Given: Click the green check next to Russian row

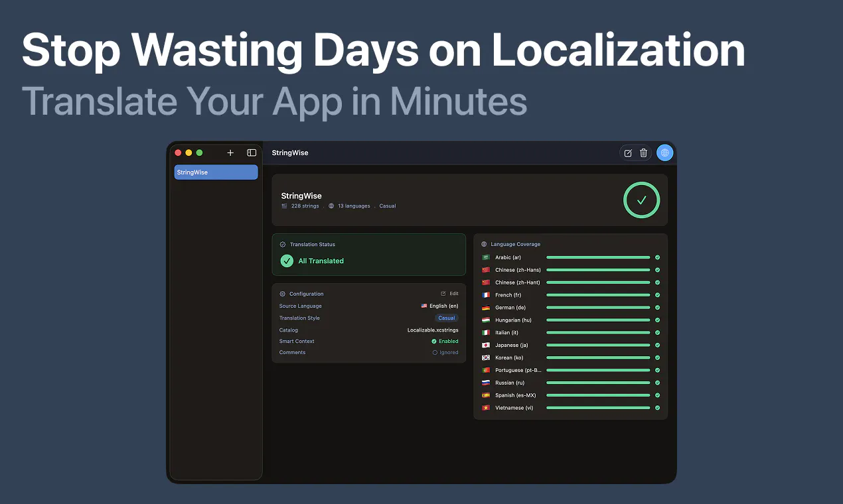Looking at the screenshot, I should [x=657, y=383].
